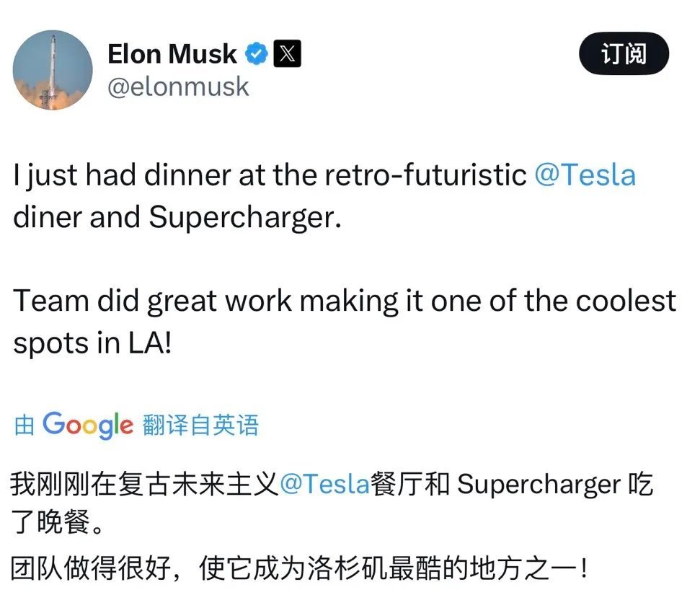Open the Elon Musk display name

pyautogui.click(x=172, y=54)
